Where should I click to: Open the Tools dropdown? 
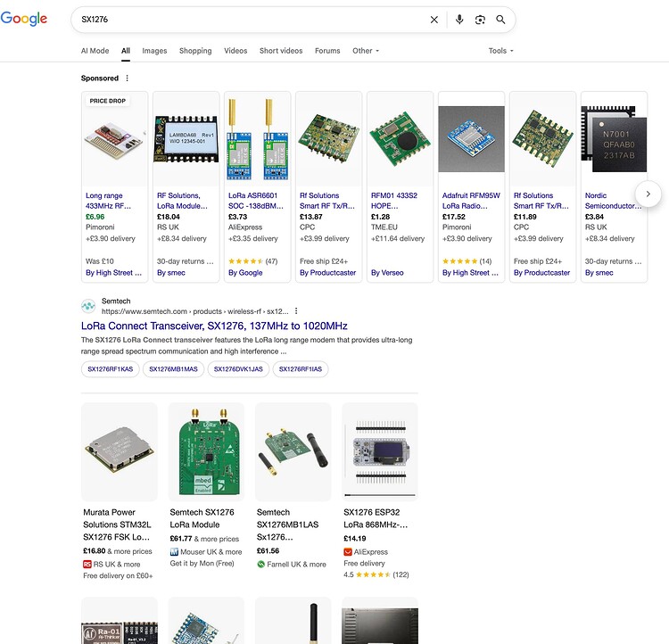500,51
